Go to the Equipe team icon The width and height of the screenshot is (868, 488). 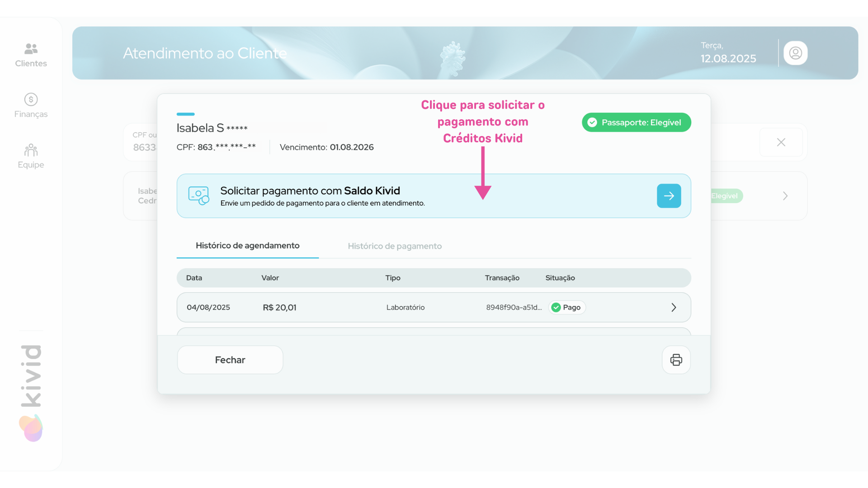pos(31,150)
